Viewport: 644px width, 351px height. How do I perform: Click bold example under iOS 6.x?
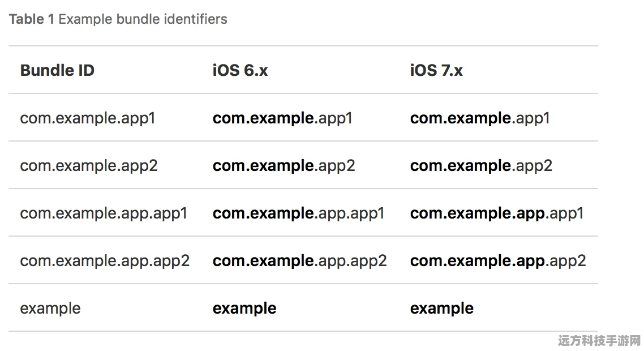pyautogui.click(x=244, y=309)
